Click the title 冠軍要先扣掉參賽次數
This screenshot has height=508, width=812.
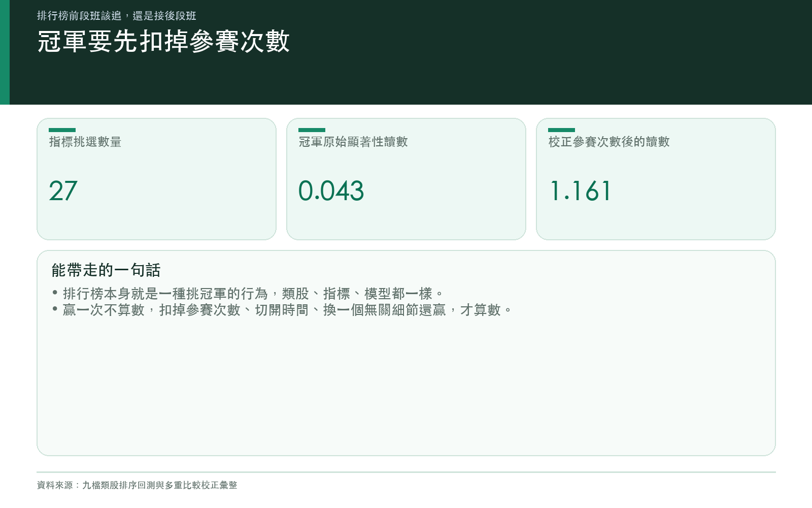click(x=163, y=41)
